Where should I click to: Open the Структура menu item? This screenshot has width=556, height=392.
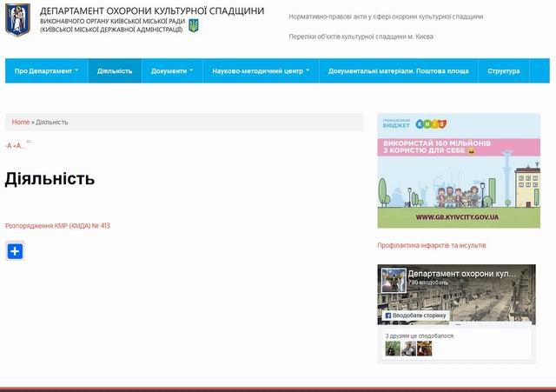pos(504,71)
